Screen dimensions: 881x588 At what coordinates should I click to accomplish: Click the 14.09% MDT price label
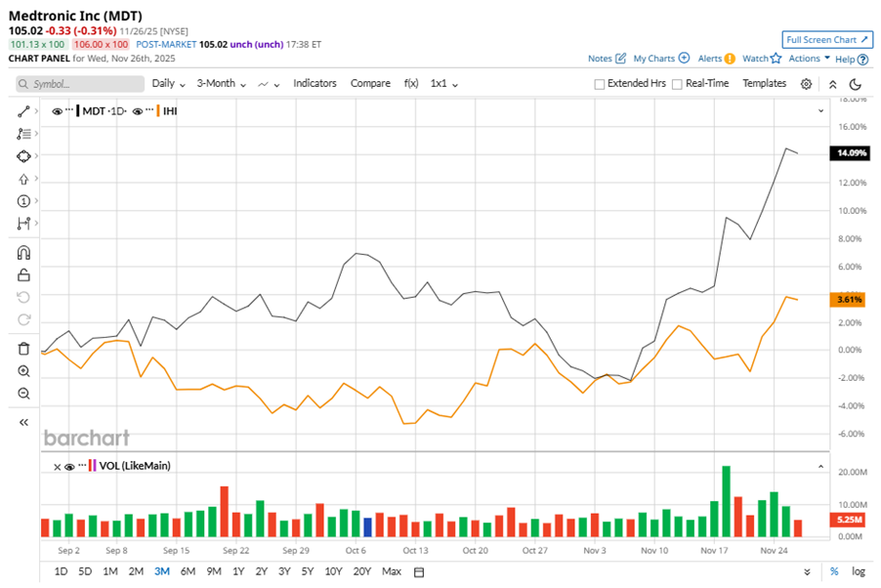852,153
